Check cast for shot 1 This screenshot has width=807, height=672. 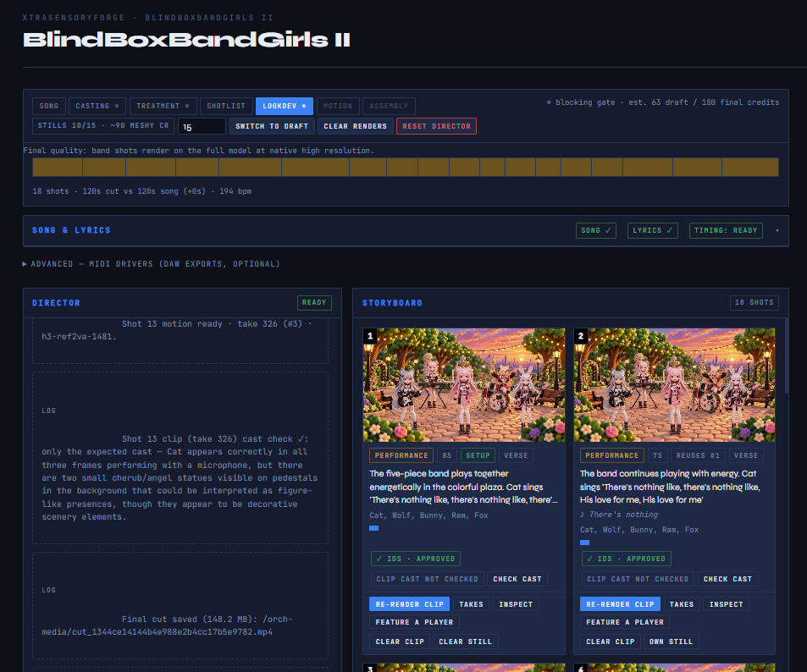pos(517,580)
